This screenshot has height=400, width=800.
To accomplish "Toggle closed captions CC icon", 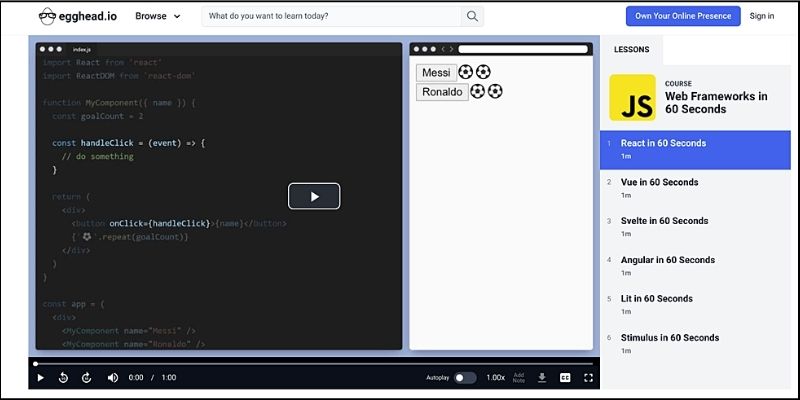I will pyautogui.click(x=565, y=378).
